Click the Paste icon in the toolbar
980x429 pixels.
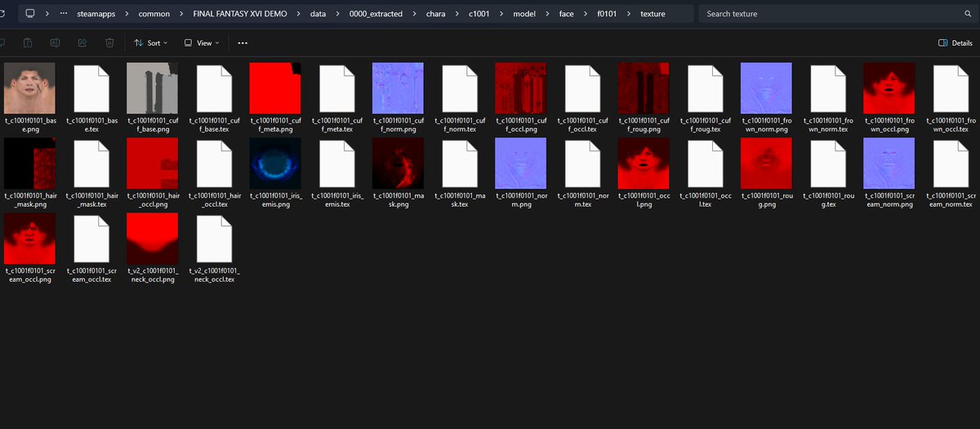(x=28, y=42)
